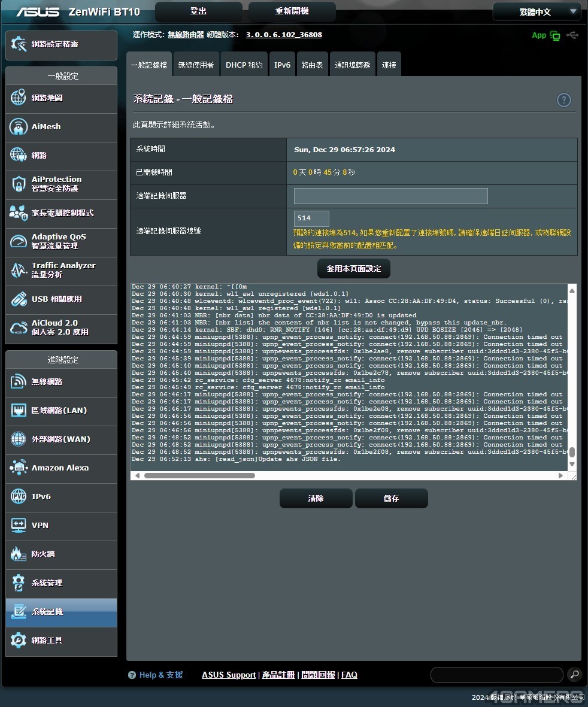
Task: Click the log vertical scrollbar thumb
Action: click(572, 452)
